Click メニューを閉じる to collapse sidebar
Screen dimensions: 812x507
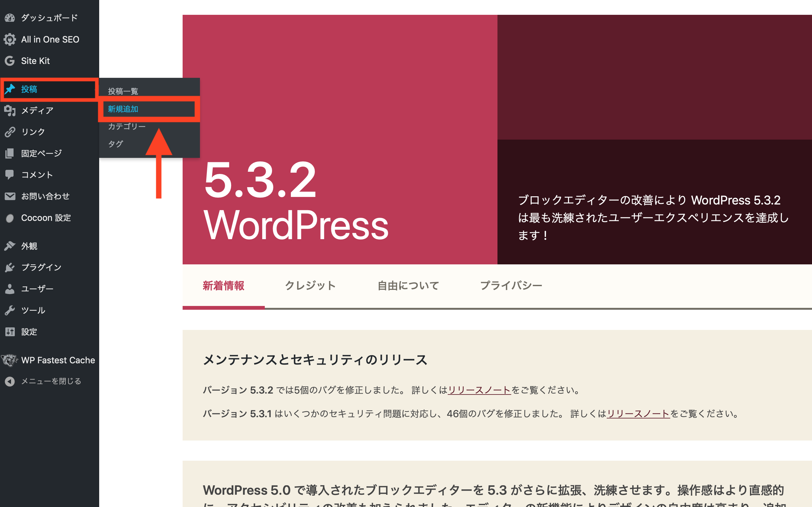[x=51, y=381]
